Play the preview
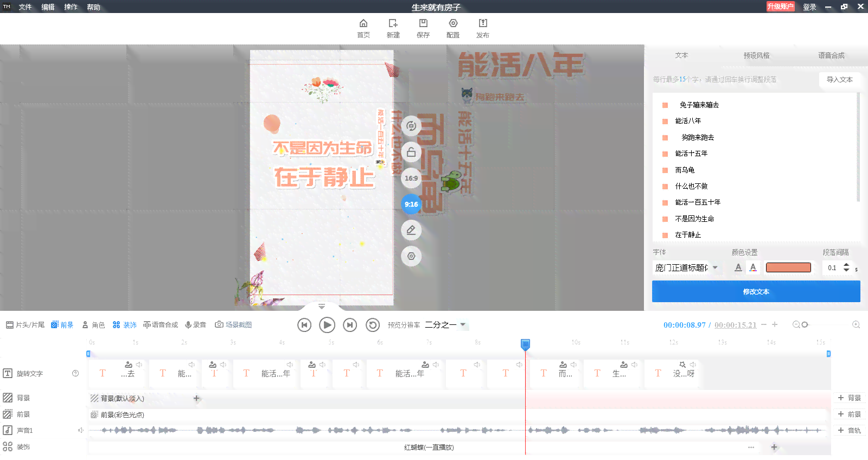868x460 pixels. [x=327, y=325]
